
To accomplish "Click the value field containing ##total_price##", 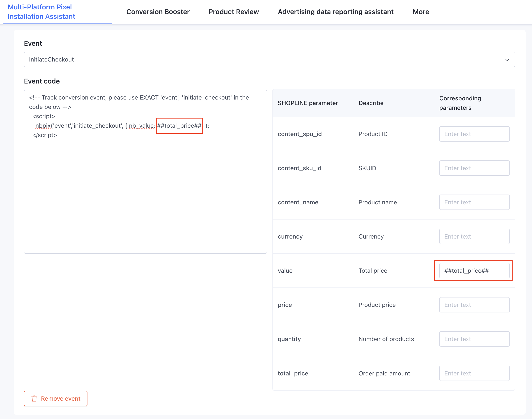I will pos(474,271).
